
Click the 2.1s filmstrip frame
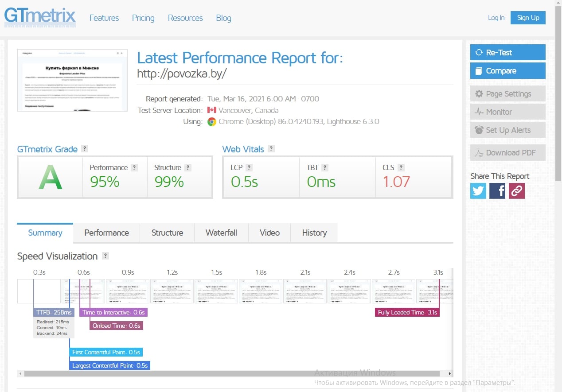[x=305, y=291]
